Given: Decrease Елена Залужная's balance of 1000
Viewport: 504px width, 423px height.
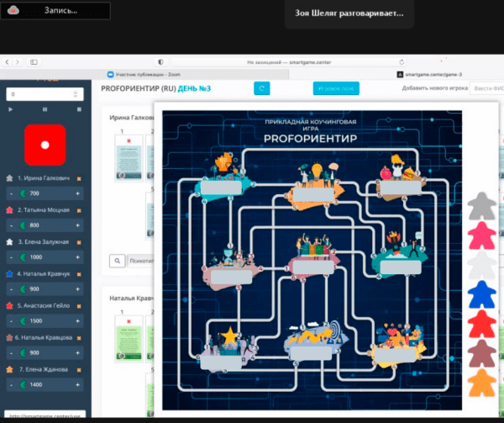Looking at the screenshot, I should (11, 257).
